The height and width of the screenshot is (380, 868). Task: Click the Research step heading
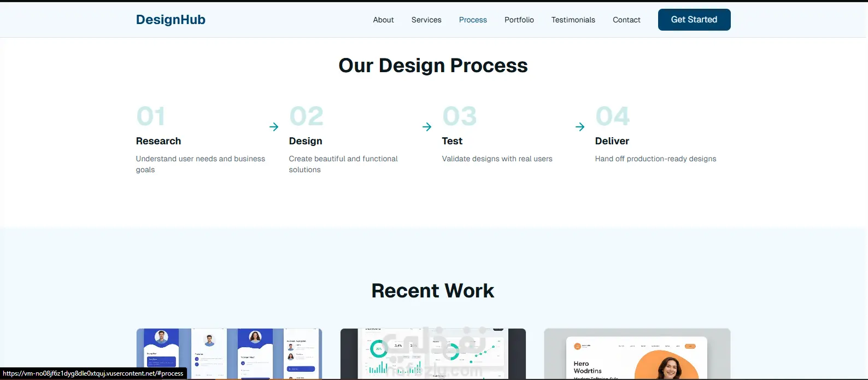tap(159, 141)
